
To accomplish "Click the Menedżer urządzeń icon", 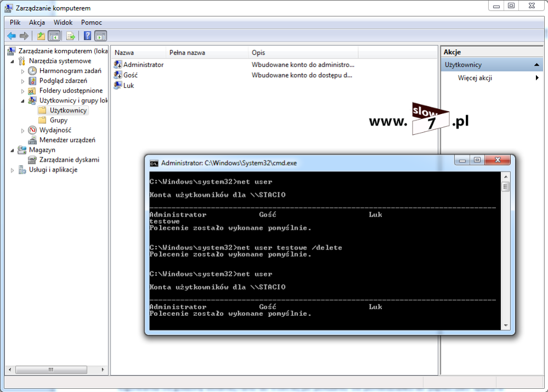I will point(32,140).
